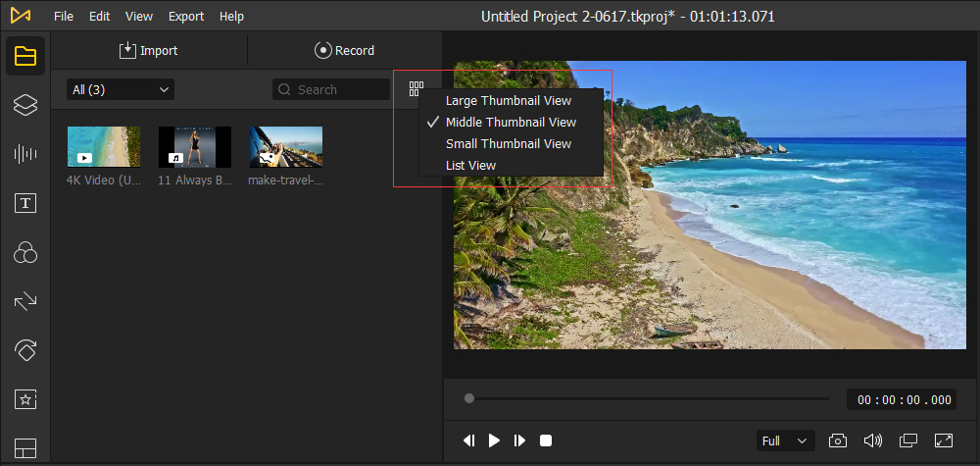Viewport: 980px width, 466px height.
Task: Expand the All (3) media filter dropdown
Action: (121, 89)
